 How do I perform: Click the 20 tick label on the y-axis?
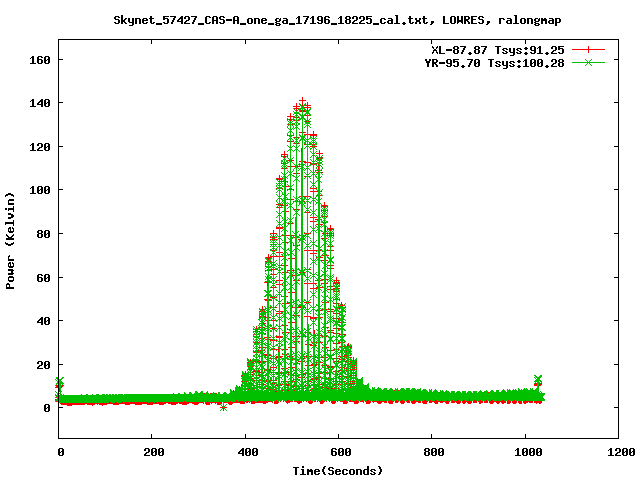click(x=43, y=364)
